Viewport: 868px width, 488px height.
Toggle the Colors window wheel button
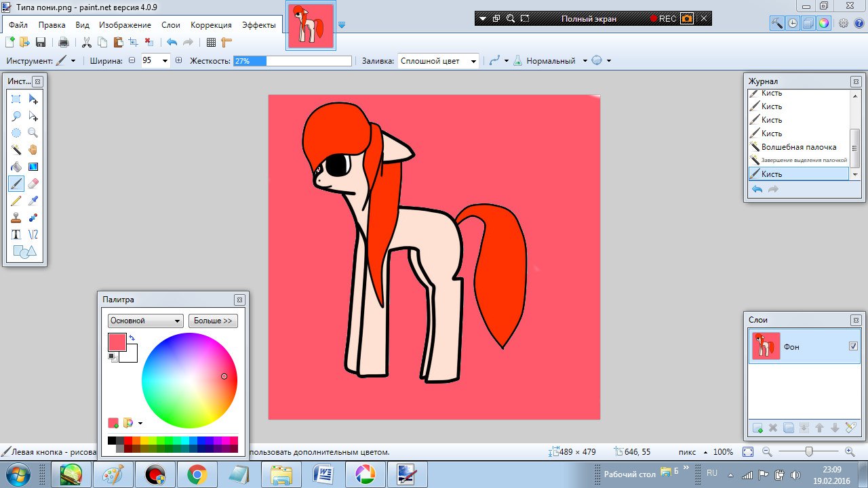pyautogui.click(x=824, y=23)
